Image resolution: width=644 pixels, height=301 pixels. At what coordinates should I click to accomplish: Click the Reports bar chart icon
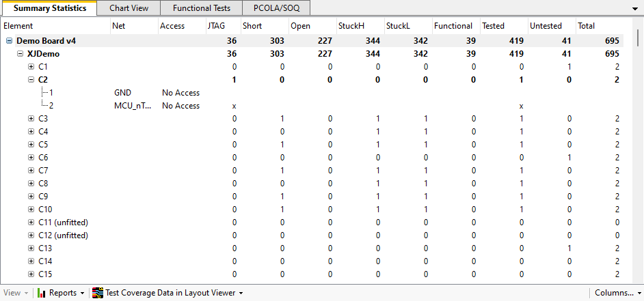(x=42, y=293)
